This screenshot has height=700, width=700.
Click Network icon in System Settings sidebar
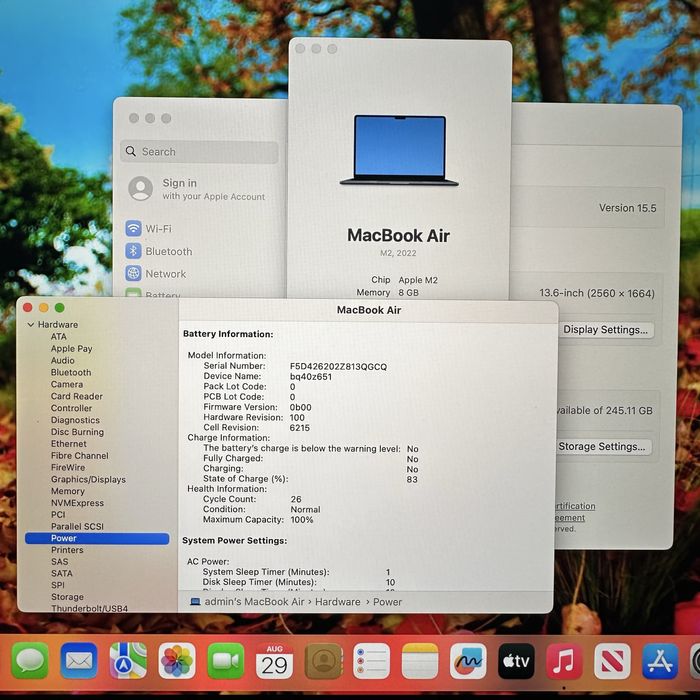tap(133, 273)
